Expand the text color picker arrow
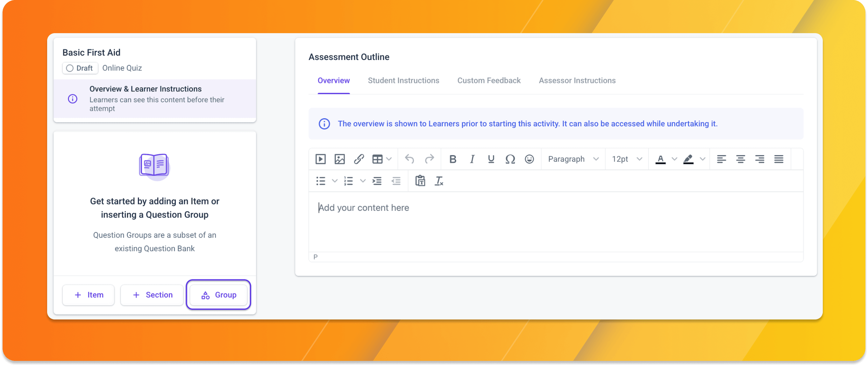The width and height of the screenshot is (868, 366). click(674, 159)
